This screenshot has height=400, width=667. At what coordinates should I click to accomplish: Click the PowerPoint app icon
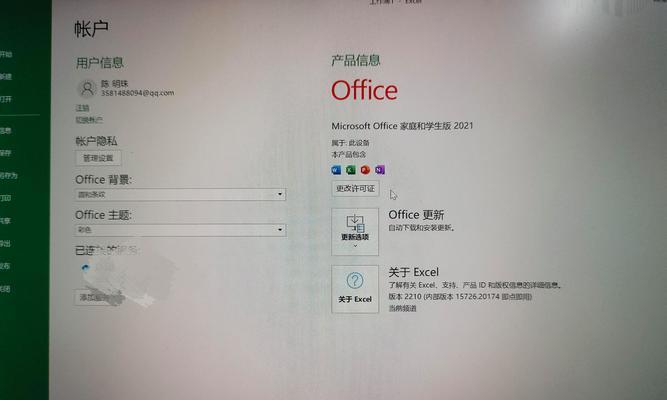(365, 170)
